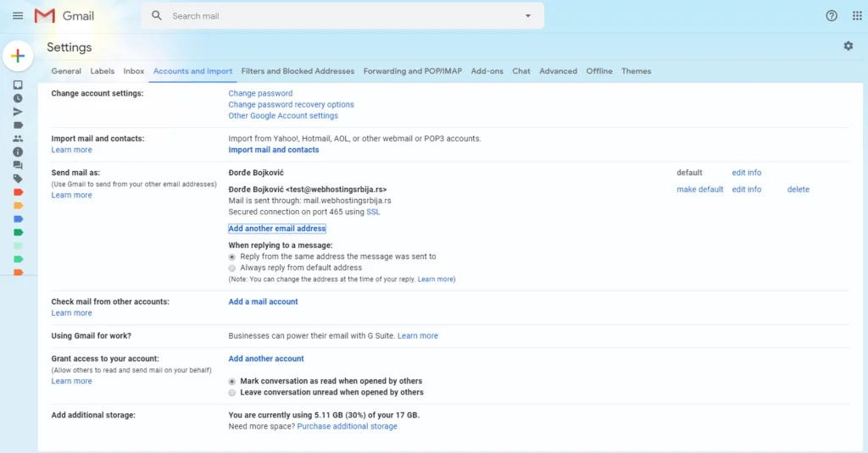
Task: Click the Change password link
Action: [260, 93]
